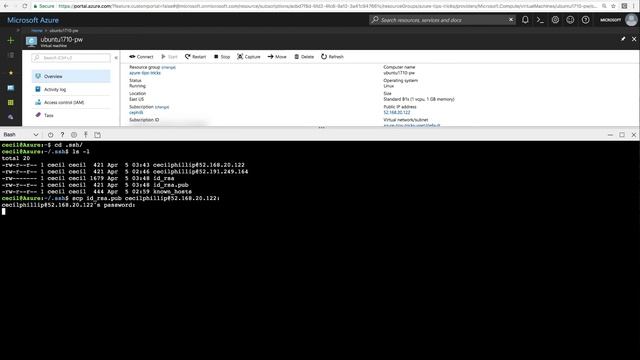This screenshot has width=640, height=360.
Task: Click the 'cd .ssh/' command line
Action: pos(42,145)
